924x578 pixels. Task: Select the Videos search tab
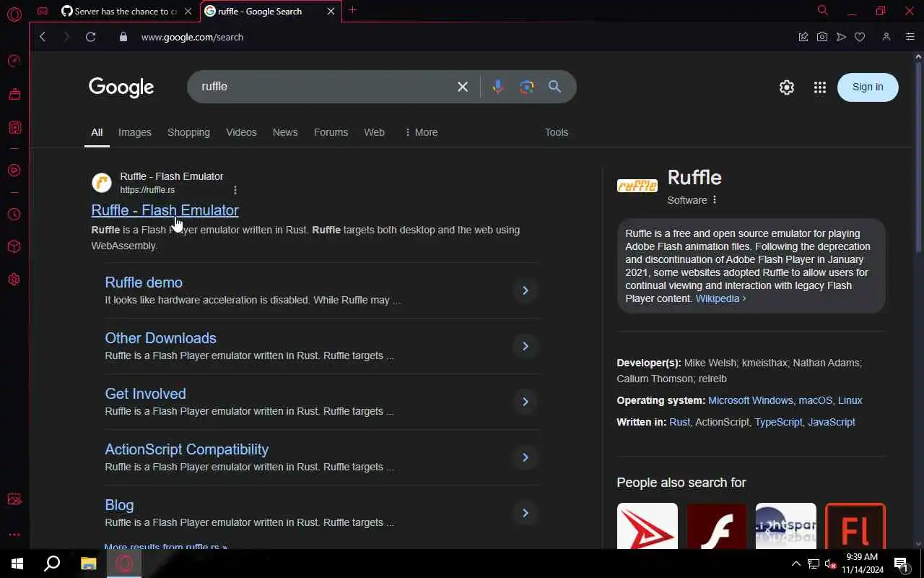click(241, 132)
